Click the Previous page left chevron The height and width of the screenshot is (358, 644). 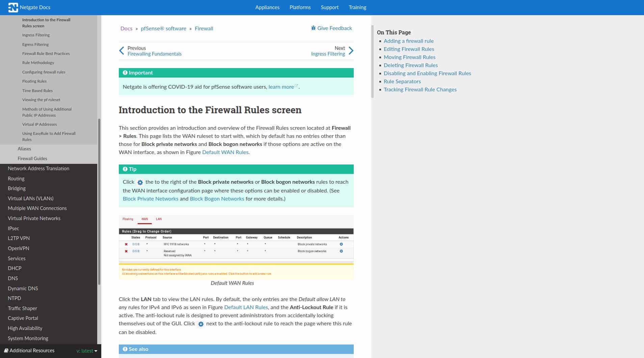[x=122, y=51]
